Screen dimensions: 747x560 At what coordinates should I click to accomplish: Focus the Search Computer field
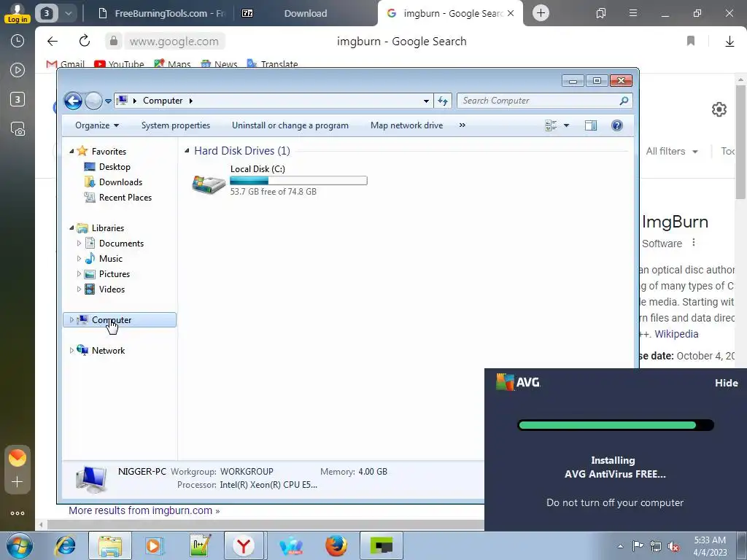pyautogui.click(x=544, y=101)
